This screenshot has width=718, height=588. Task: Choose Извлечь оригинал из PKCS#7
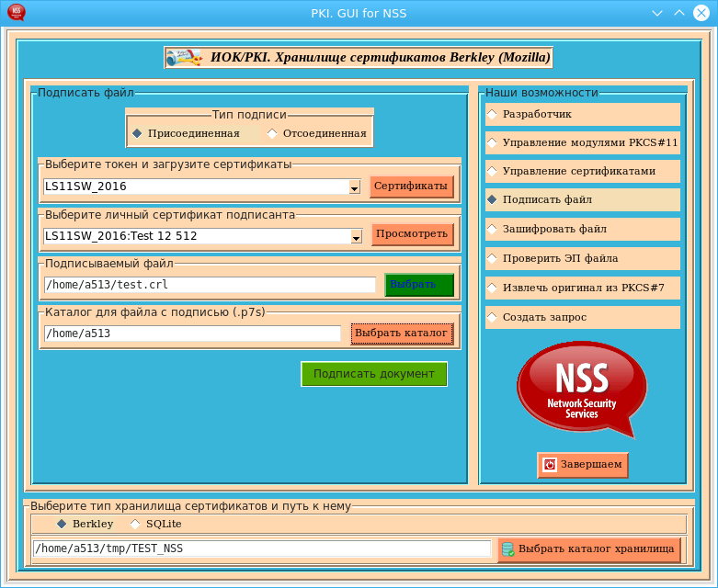(x=583, y=288)
